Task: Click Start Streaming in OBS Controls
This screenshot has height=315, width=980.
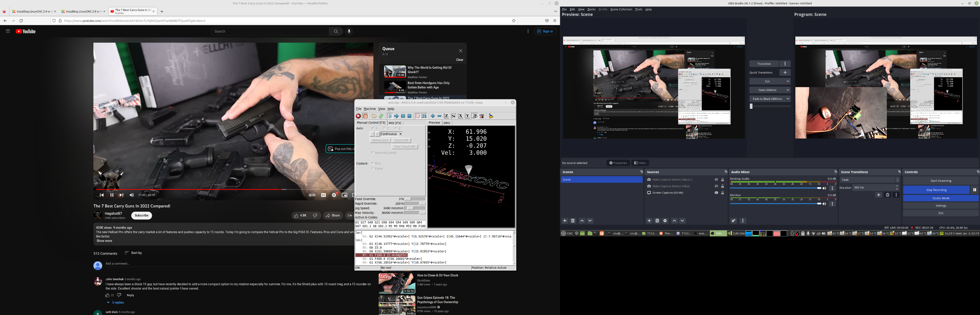Action: (x=941, y=181)
